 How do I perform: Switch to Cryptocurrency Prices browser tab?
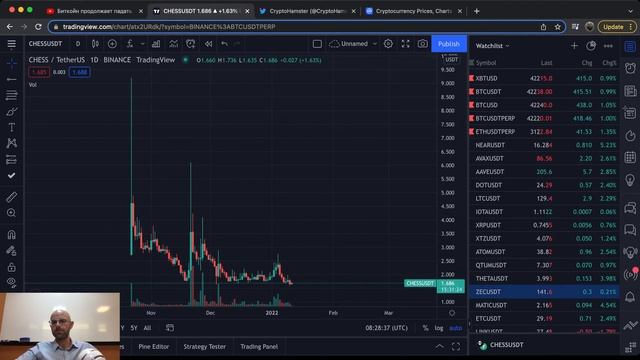(413, 11)
